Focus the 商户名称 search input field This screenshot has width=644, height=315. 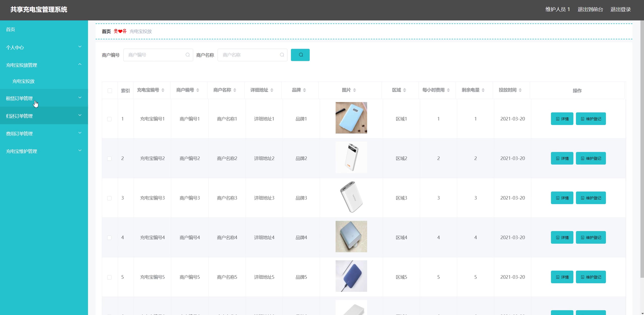pyautogui.click(x=252, y=55)
